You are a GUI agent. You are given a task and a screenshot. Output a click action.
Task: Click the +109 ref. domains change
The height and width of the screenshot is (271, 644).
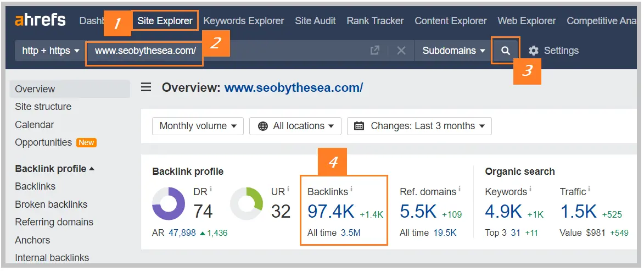tap(452, 215)
